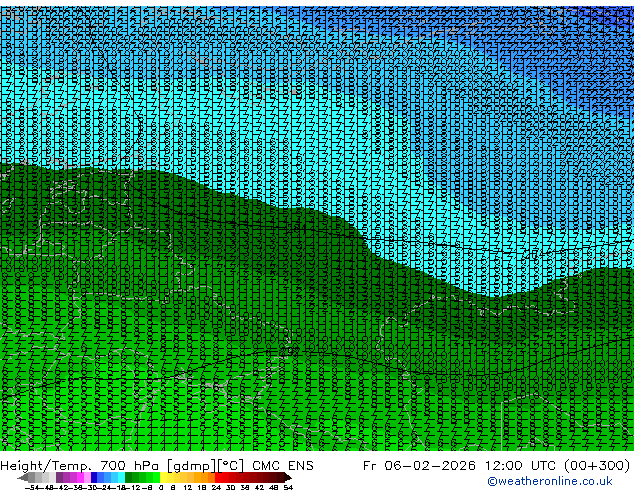Pick the darkest green legend swatch
This screenshot has width=634, height=490.
tap(129, 477)
